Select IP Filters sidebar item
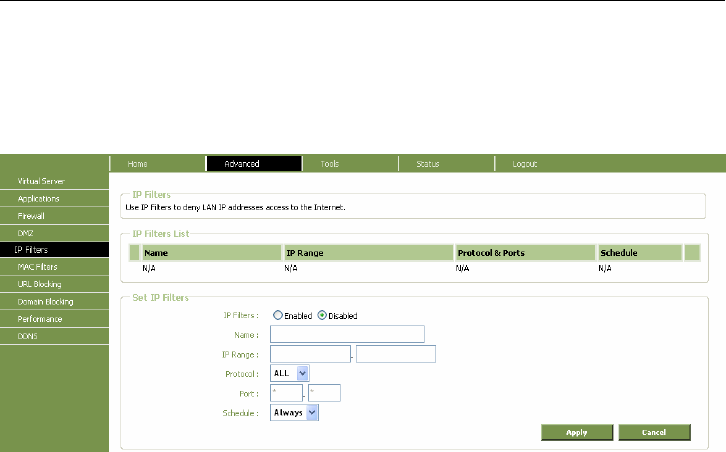Viewport: 726px width, 452px height. [x=54, y=250]
